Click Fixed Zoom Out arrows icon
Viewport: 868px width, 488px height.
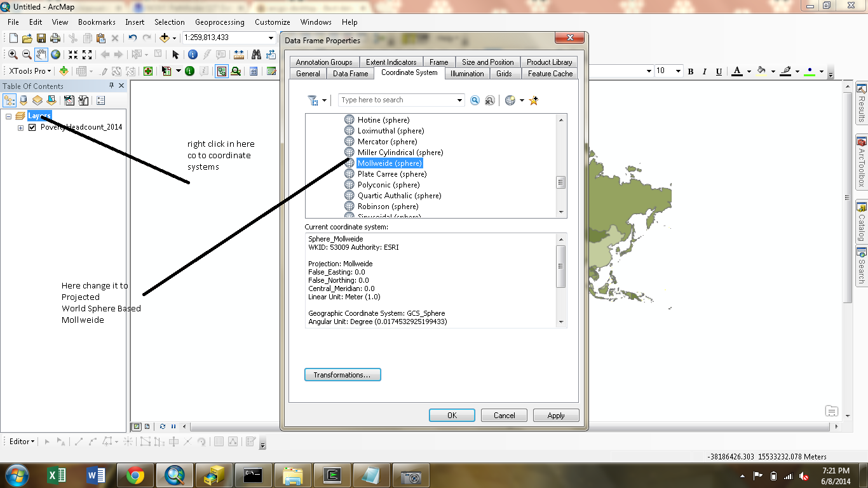[87, 55]
